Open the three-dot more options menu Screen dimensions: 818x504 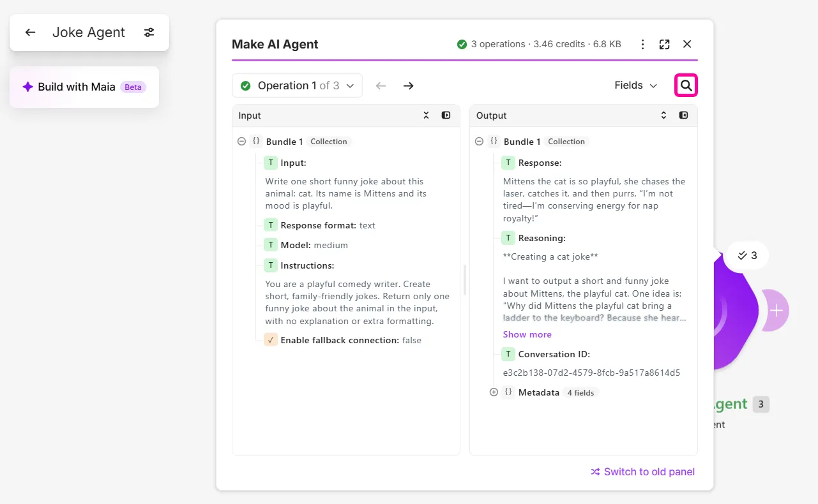coord(643,44)
